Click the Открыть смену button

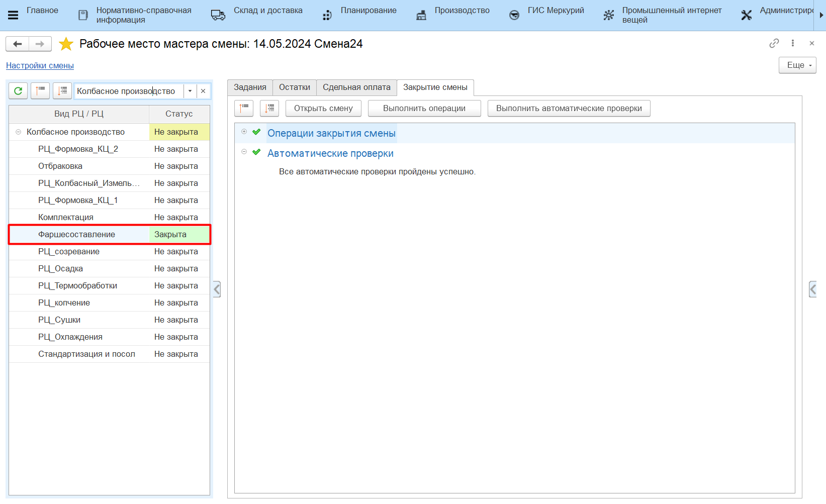click(323, 109)
